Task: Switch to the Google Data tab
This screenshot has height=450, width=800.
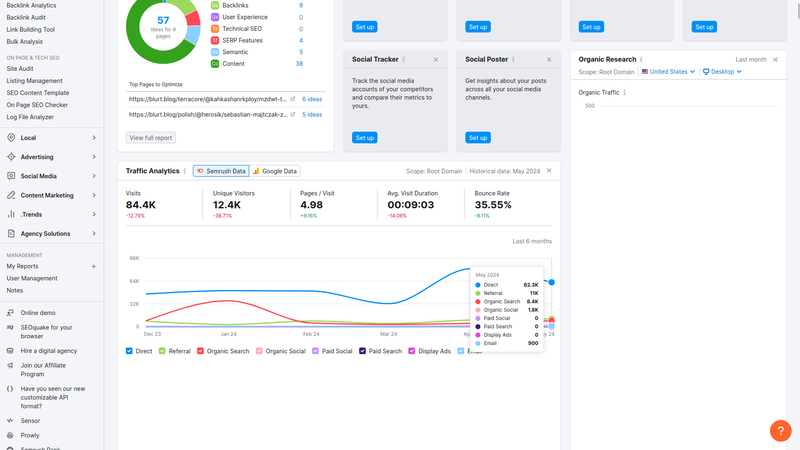Action: [275, 171]
